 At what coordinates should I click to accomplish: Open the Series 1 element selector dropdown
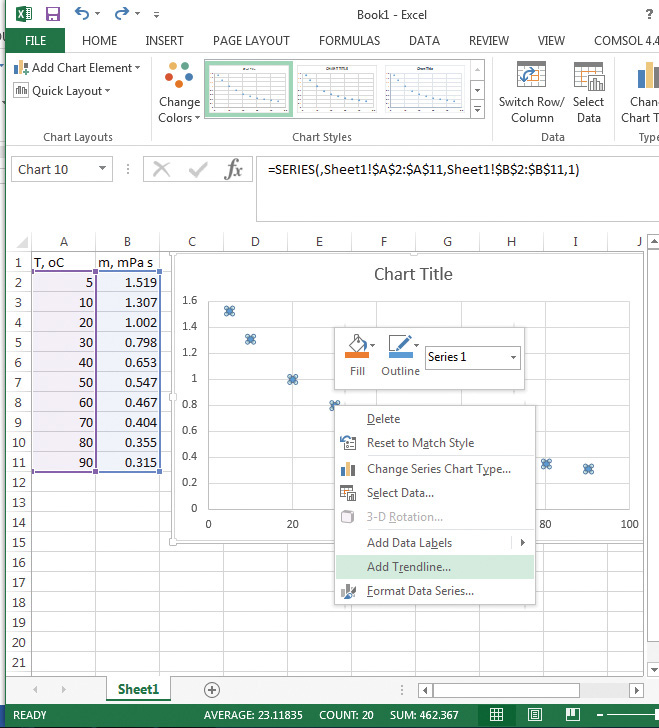coord(513,357)
